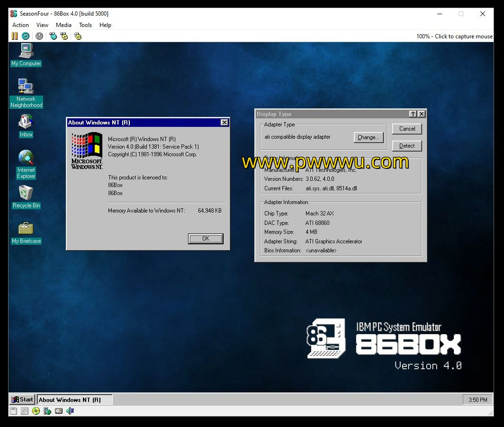Click the 3:50 PM taskbar clock
The width and height of the screenshot is (504, 427).
click(477, 400)
